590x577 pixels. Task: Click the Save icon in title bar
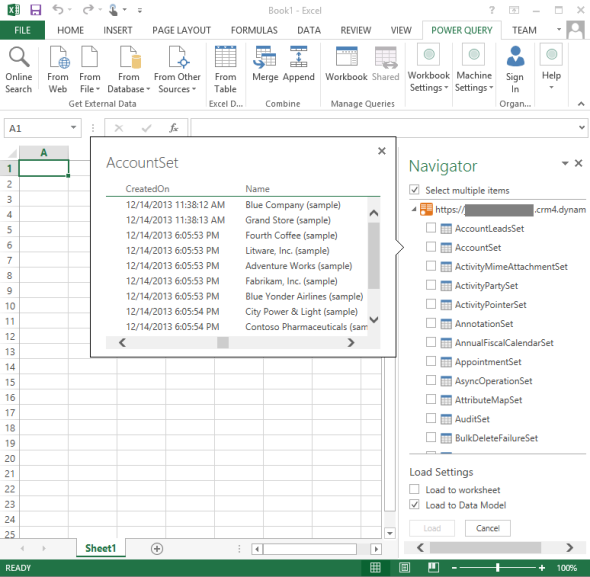[x=35, y=10]
